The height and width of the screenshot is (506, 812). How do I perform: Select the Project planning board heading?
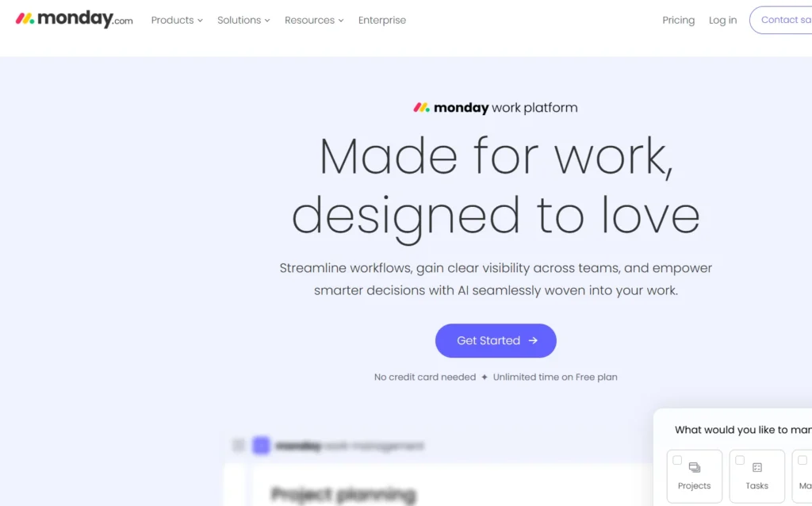click(343, 495)
